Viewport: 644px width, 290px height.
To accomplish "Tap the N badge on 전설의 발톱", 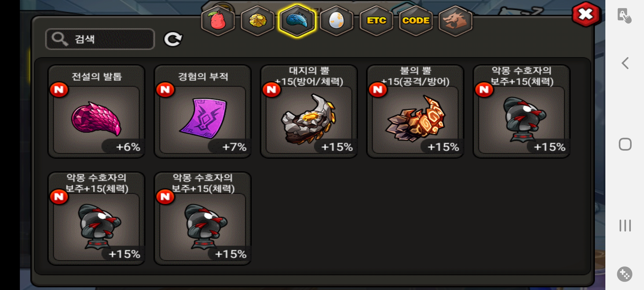I will pyautogui.click(x=59, y=90).
